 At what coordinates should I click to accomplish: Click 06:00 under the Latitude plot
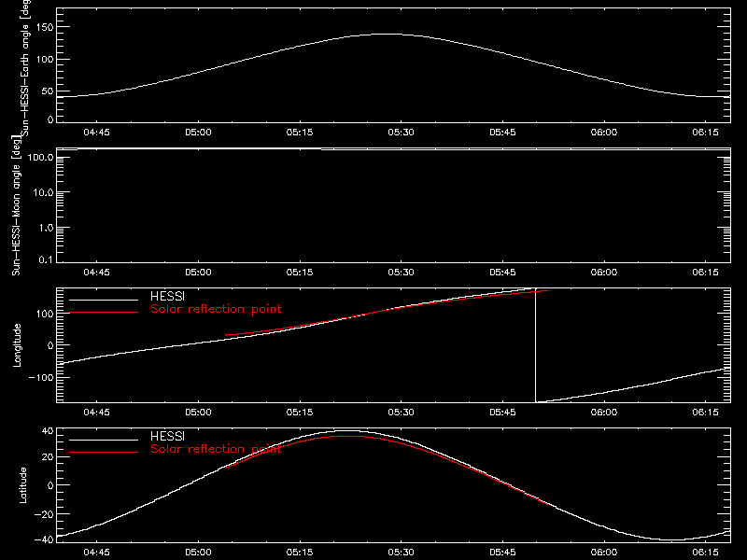[604, 553]
